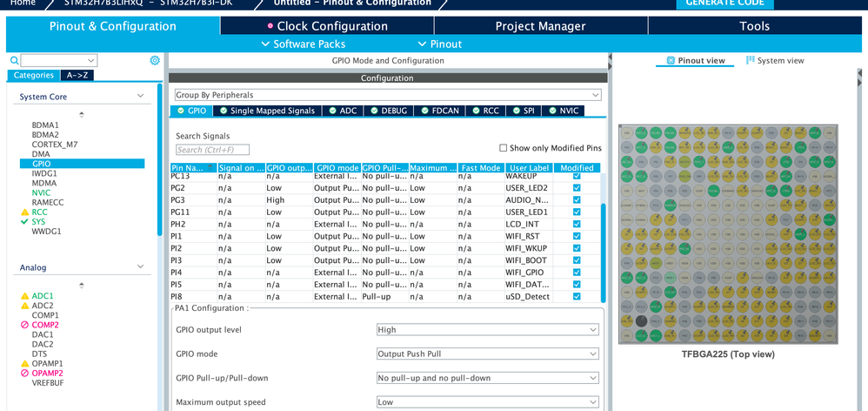Open the GPIO output level dropdown

(487, 329)
